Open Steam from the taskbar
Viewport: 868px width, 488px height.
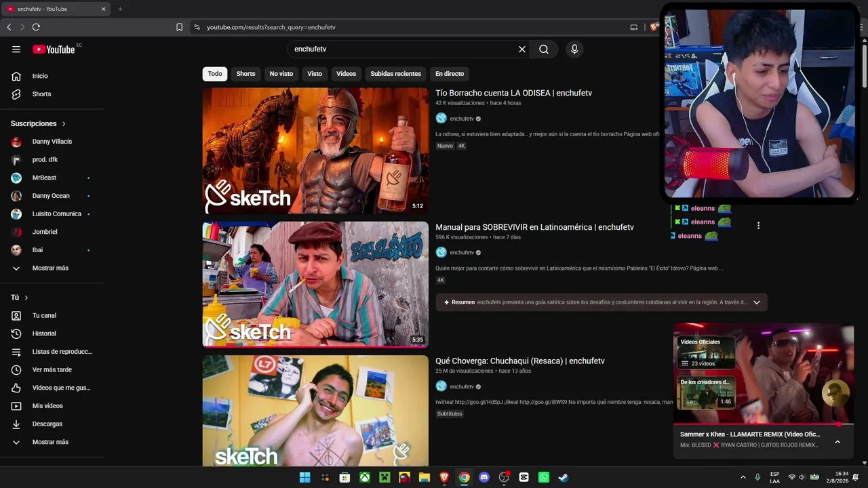point(564,477)
